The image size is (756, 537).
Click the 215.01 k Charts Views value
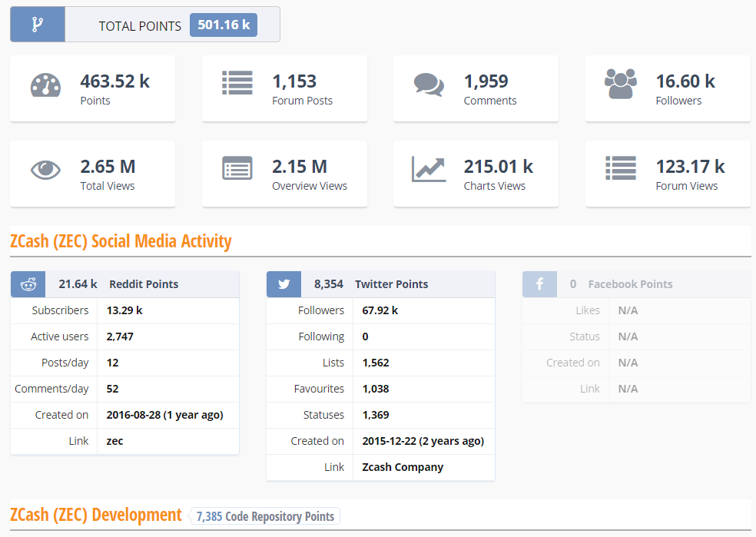point(499,166)
